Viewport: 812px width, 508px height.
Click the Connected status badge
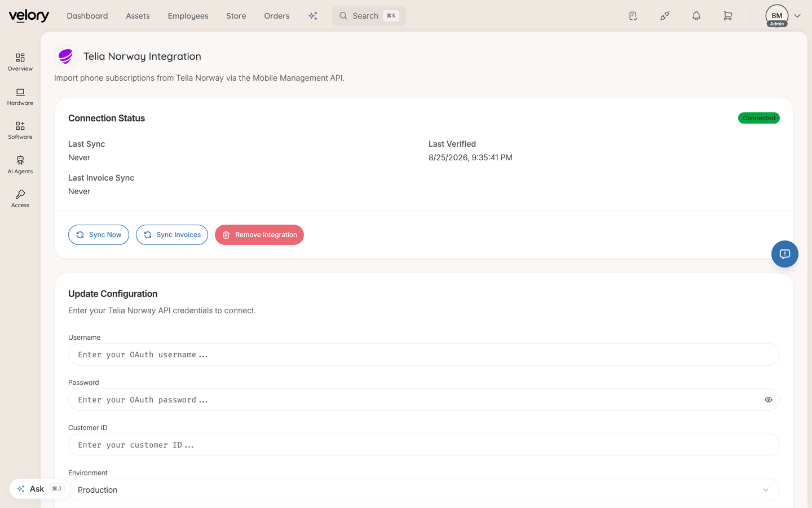pos(759,118)
